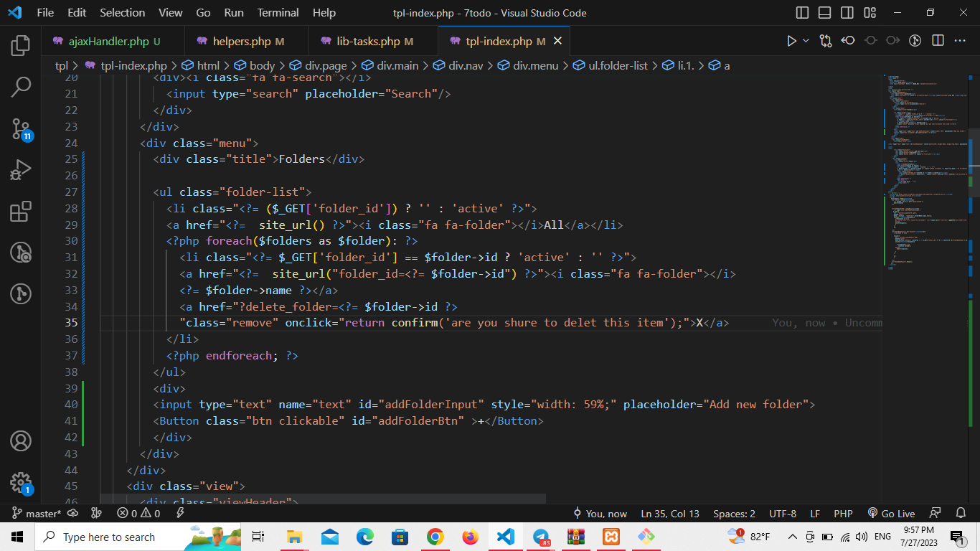Open the Selection menu

point(122,13)
